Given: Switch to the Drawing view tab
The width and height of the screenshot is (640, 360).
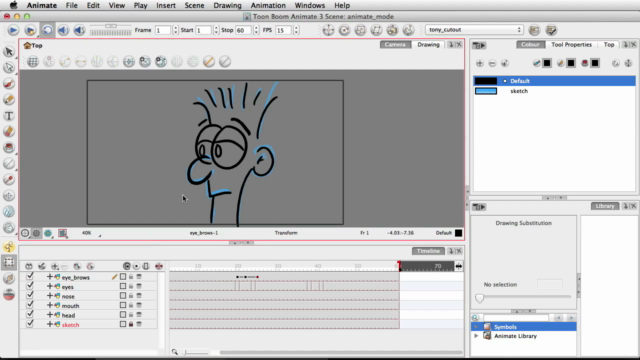Looking at the screenshot, I should tap(428, 44).
